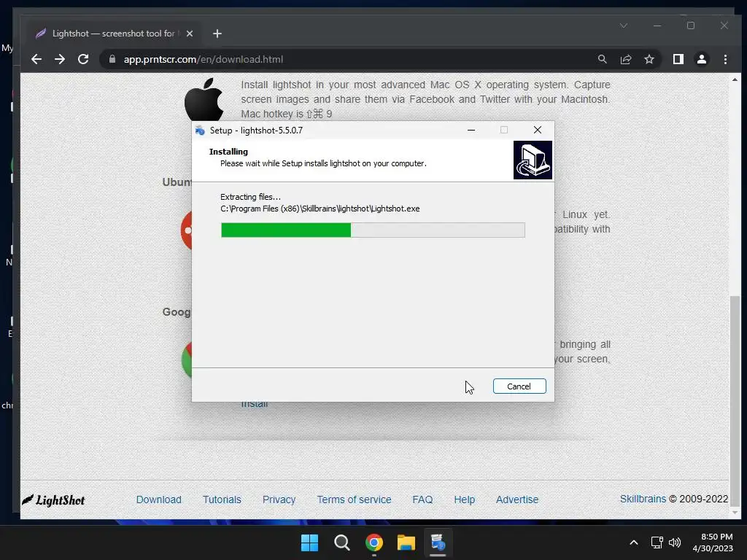Screen dimensions: 747x560
Task: Click the setup installer computer icon
Action: (533, 160)
